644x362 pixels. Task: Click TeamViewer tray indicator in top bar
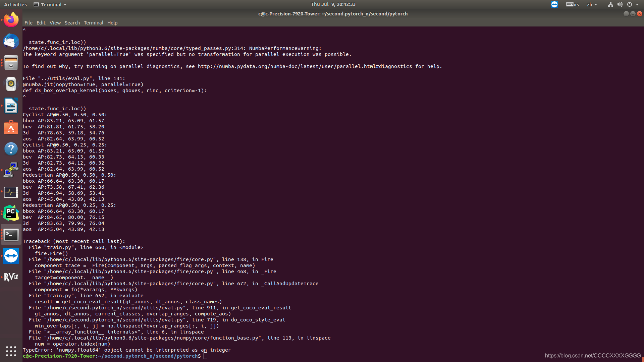point(554,4)
